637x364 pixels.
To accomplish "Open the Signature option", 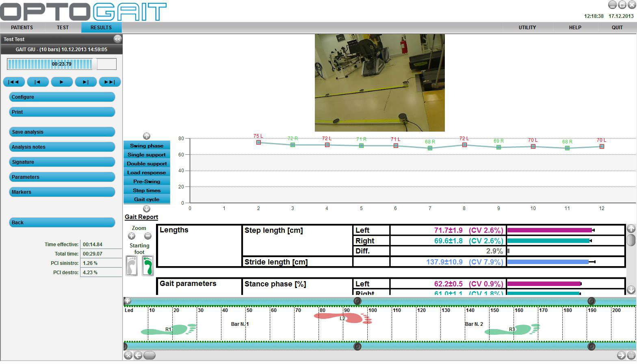I will [x=62, y=162].
